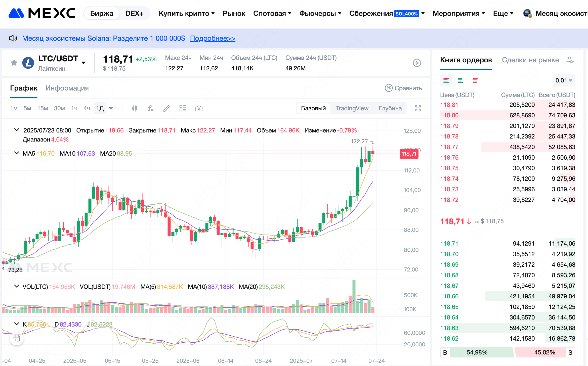Open Еще dropdown menu
Image resolution: width=588 pixels, height=366 pixels.
pyautogui.click(x=503, y=14)
